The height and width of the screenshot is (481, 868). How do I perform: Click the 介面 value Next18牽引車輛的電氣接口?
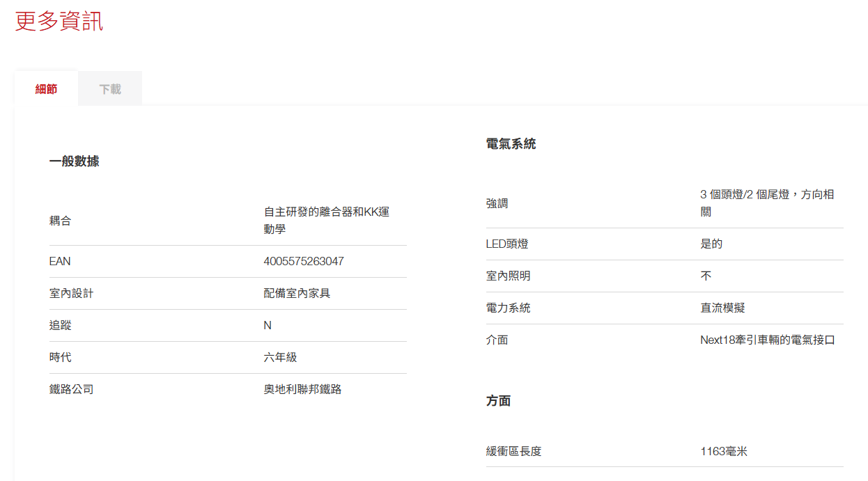coord(768,340)
